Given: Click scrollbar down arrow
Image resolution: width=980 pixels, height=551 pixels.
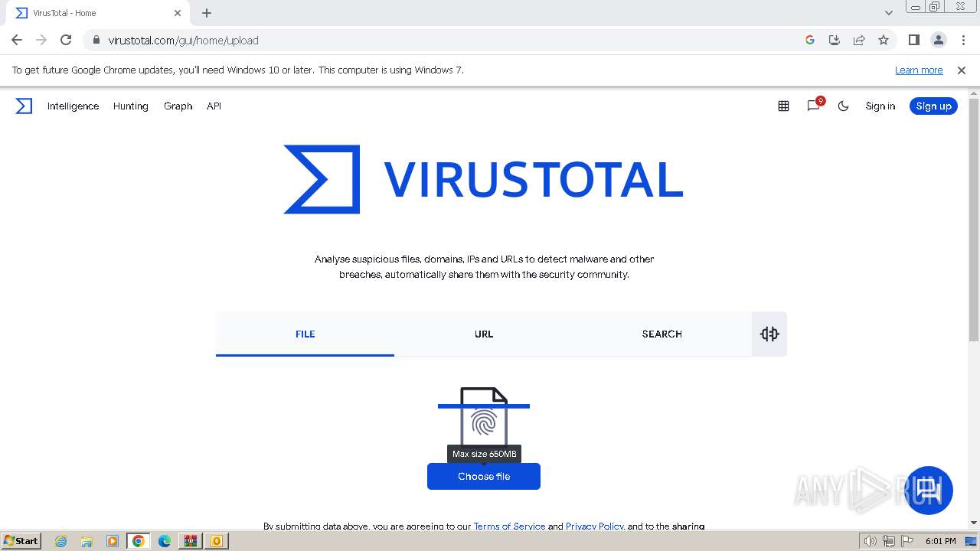Looking at the screenshot, I should [x=974, y=523].
